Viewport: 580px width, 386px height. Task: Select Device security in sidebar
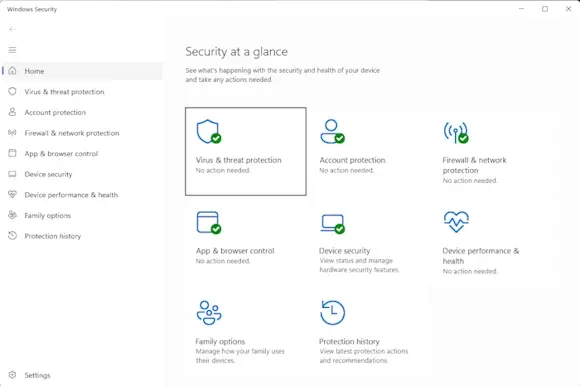point(82,174)
